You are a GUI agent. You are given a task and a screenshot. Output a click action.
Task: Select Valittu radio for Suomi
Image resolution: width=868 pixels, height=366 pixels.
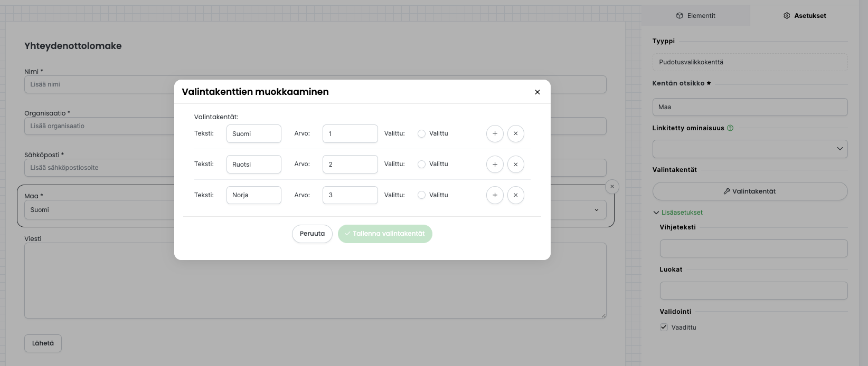click(x=421, y=134)
